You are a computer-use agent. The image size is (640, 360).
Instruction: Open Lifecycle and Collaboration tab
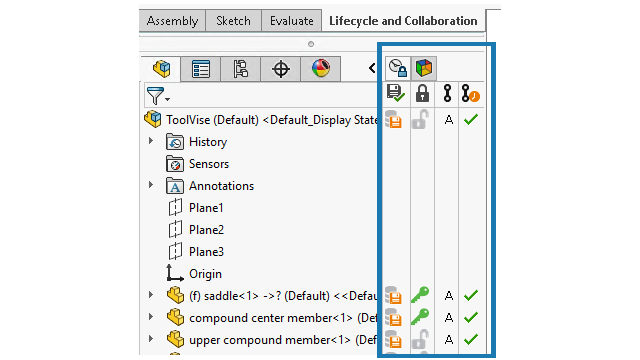point(403,21)
